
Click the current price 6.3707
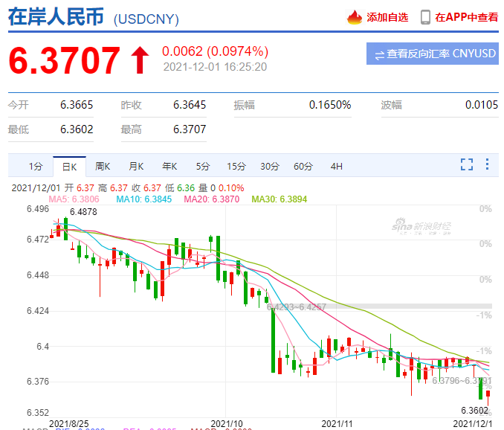click(x=65, y=60)
